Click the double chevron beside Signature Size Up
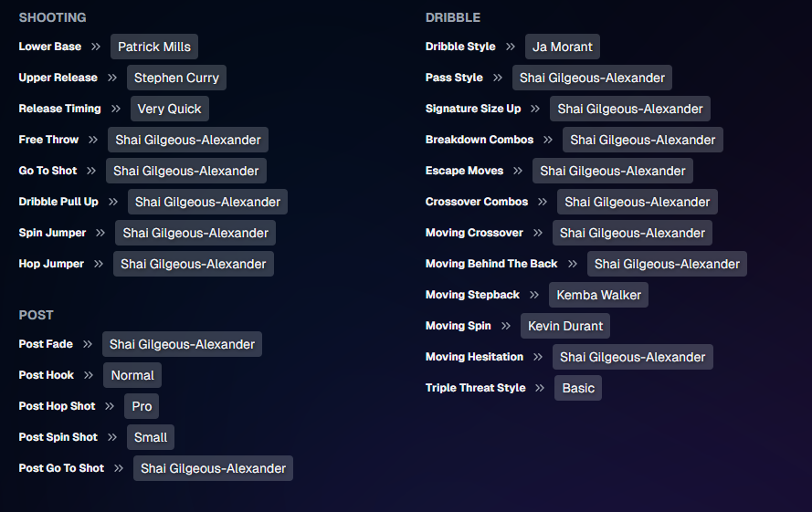Viewport: 812px width, 512px height. [535, 109]
